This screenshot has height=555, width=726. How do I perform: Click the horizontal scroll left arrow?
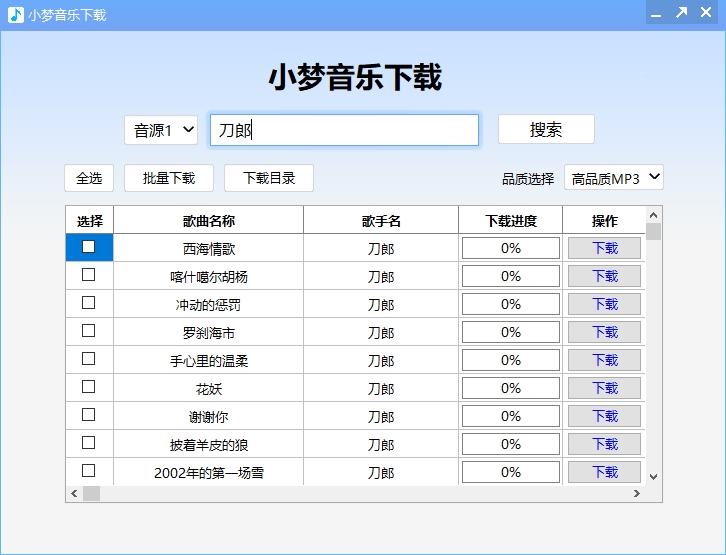[74, 494]
